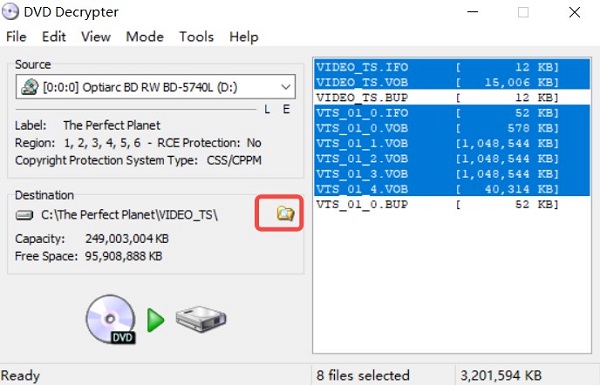Click the label The Perfect Planet

click(112, 125)
